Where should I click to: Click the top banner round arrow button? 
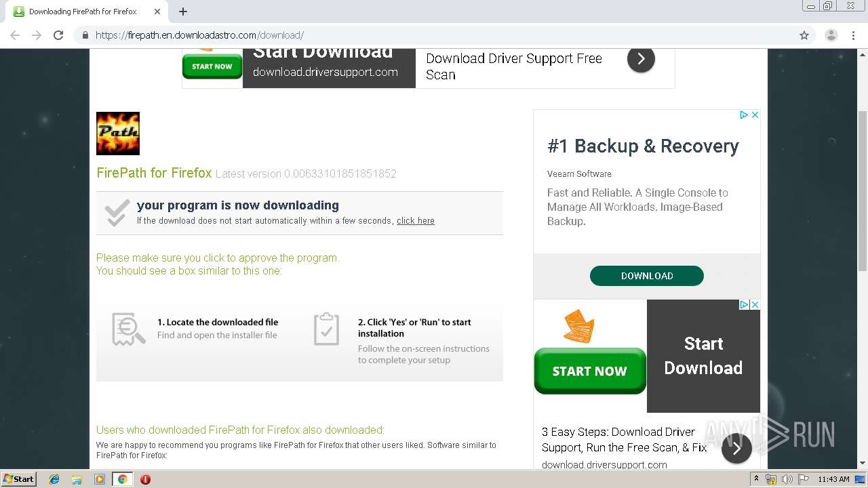coord(641,59)
